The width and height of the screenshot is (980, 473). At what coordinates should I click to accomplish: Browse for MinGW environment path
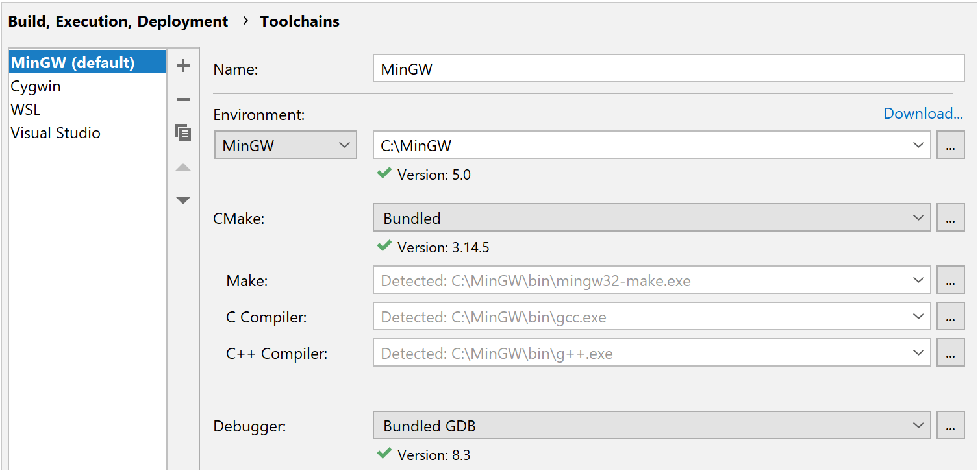(x=950, y=145)
